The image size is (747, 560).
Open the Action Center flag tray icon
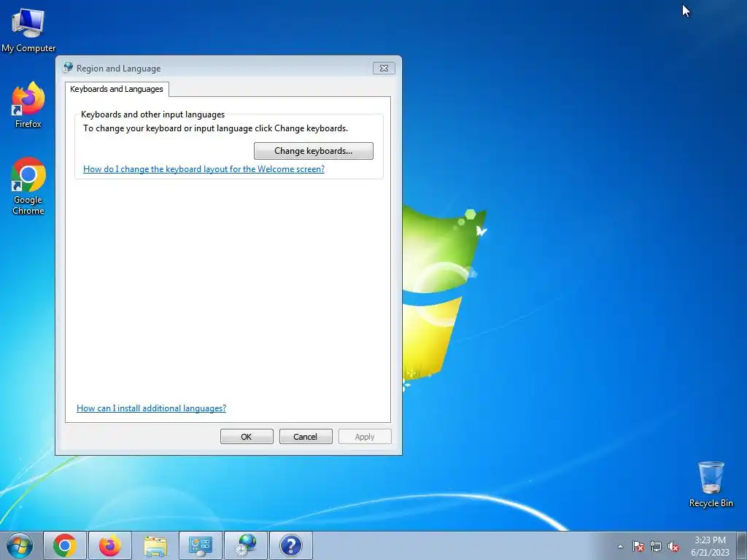coord(638,546)
